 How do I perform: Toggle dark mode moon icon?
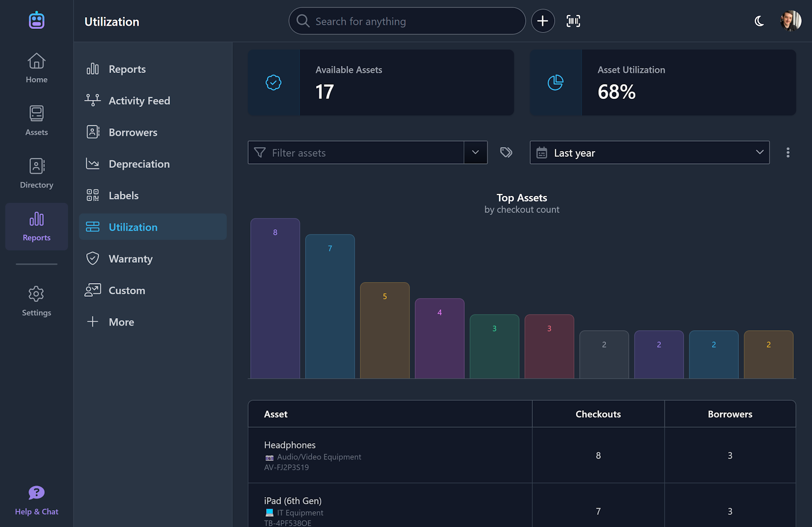point(759,21)
